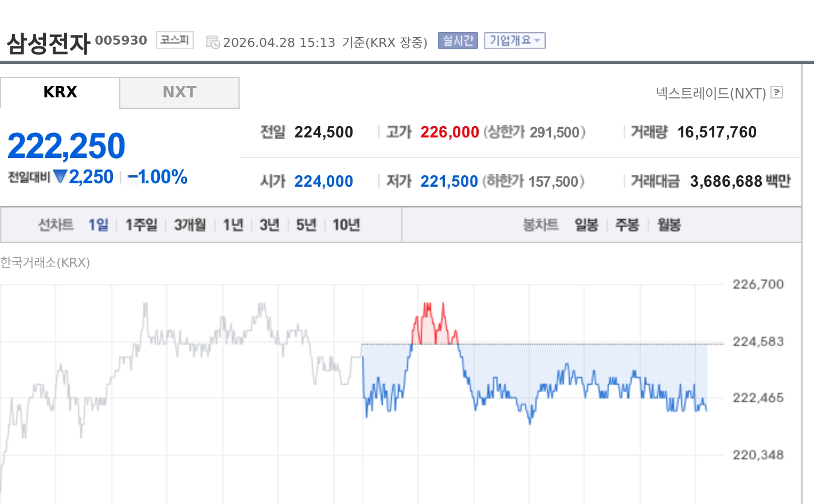Click the 코스피 market badge
The height and width of the screenshot is (504, 814).
(x=174, y=40)
